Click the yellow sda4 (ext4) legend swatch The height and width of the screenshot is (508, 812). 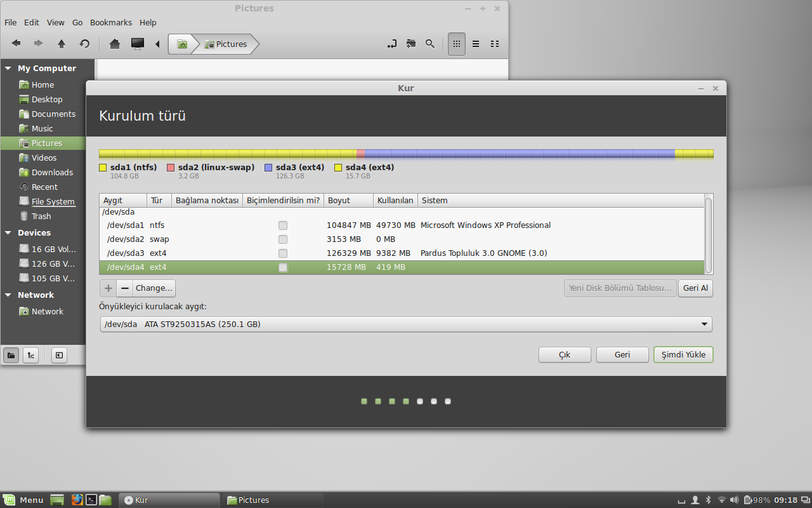click(338, 168)
